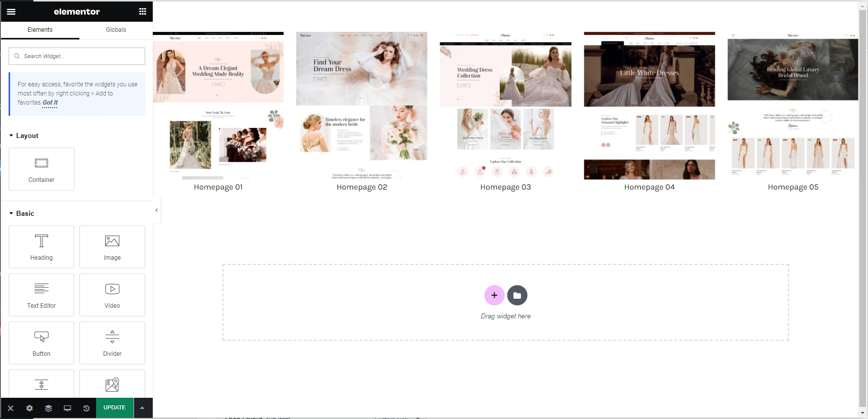Open revision history icon
This screenshot has height=419, width=868.
[86, 408]
